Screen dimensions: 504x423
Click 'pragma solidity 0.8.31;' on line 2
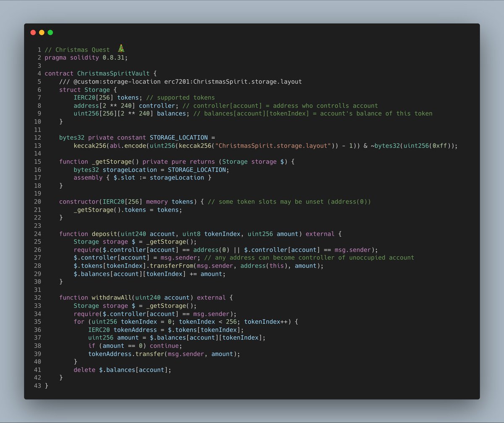[86, 58]
